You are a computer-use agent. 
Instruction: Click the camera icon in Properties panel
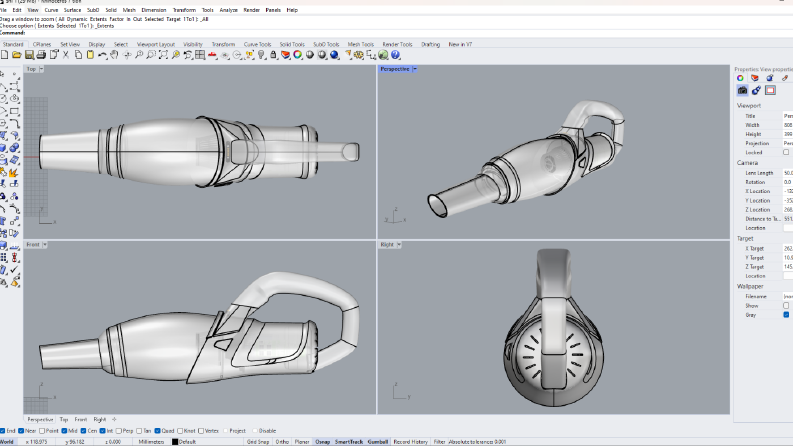(x=742, y=91)
